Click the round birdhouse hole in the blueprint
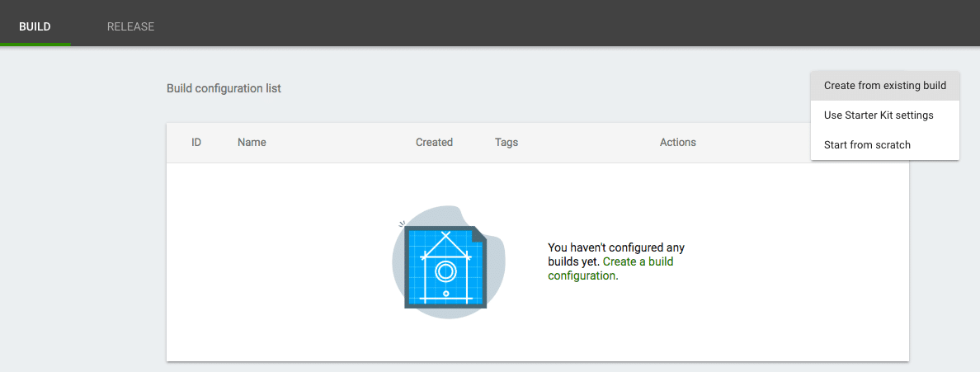Viewport: 980px width, 372px height. tap(445, 270)
